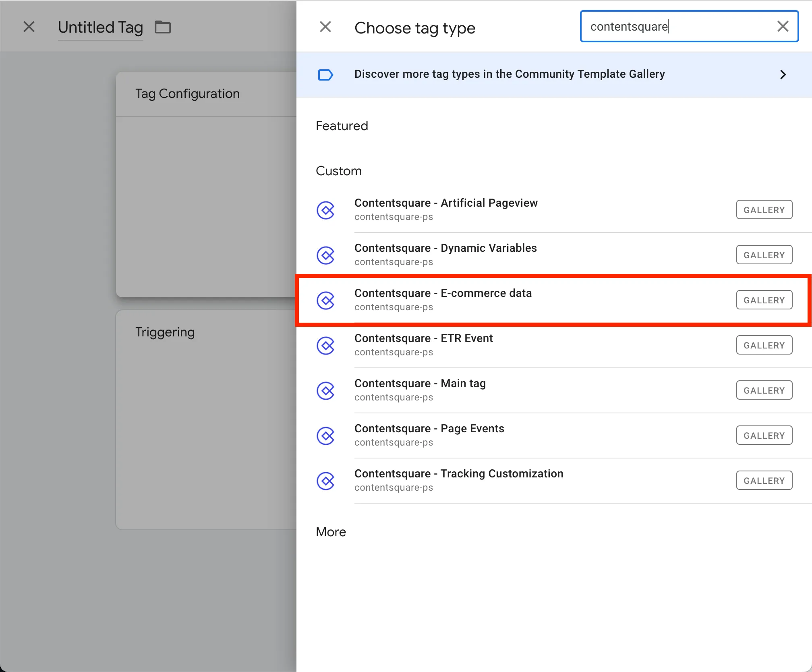Image resolution: width=812 pixels, height=672 pixels.
Task: Click GALLERY badge on ETR Event row
Action: 764,345
